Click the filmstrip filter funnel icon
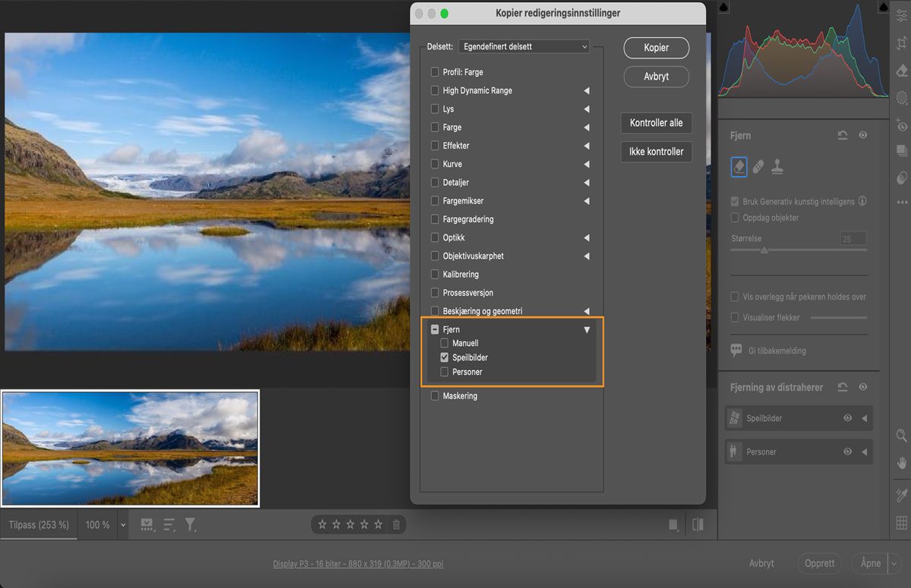The height and width of the screenshot is (588, 911). [x=191, y=524]
